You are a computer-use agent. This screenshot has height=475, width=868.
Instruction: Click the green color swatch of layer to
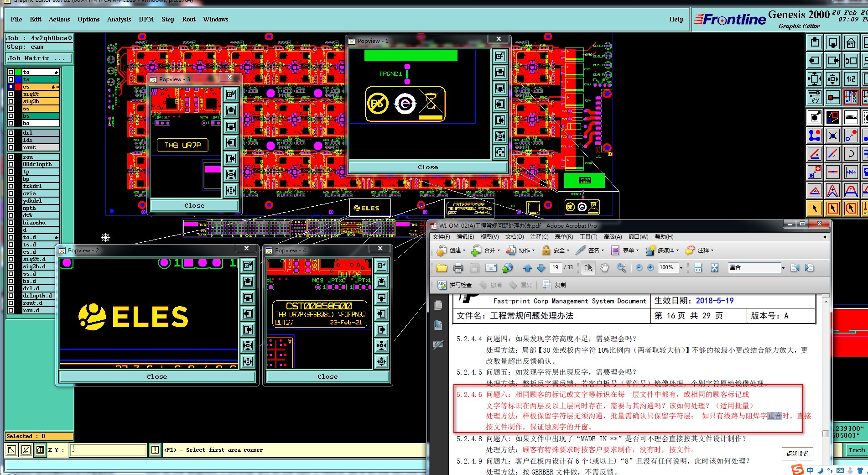(18, 72)
